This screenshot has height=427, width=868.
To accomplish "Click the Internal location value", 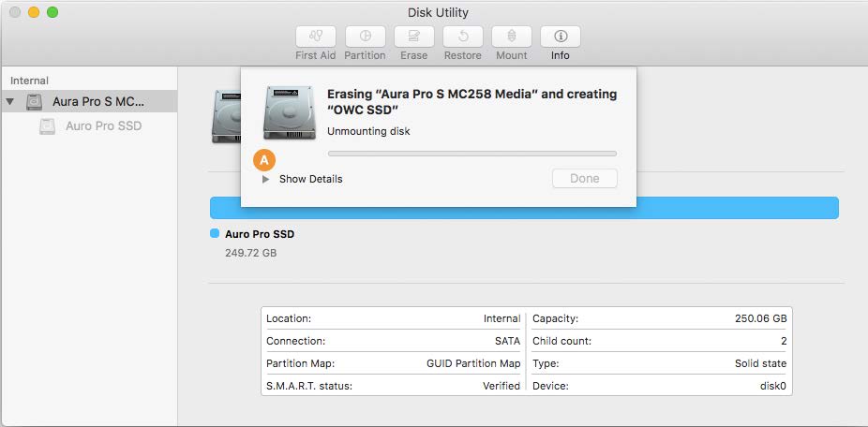I will click(x=501, y=318).
